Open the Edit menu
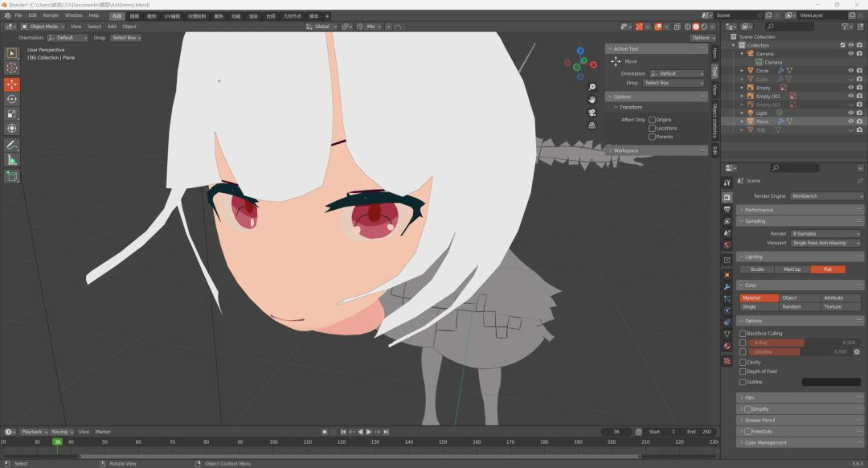 coord(33,15)
